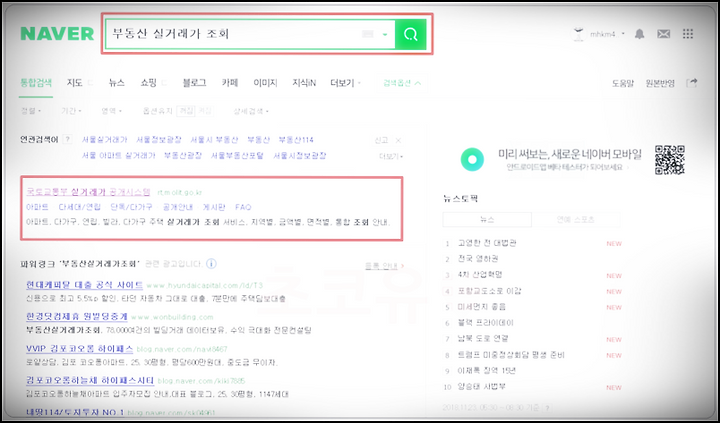The width and height of the screenshot is (720, 423).
Task: Open the 정렬 sort dropdown
Action: [31, 111]
